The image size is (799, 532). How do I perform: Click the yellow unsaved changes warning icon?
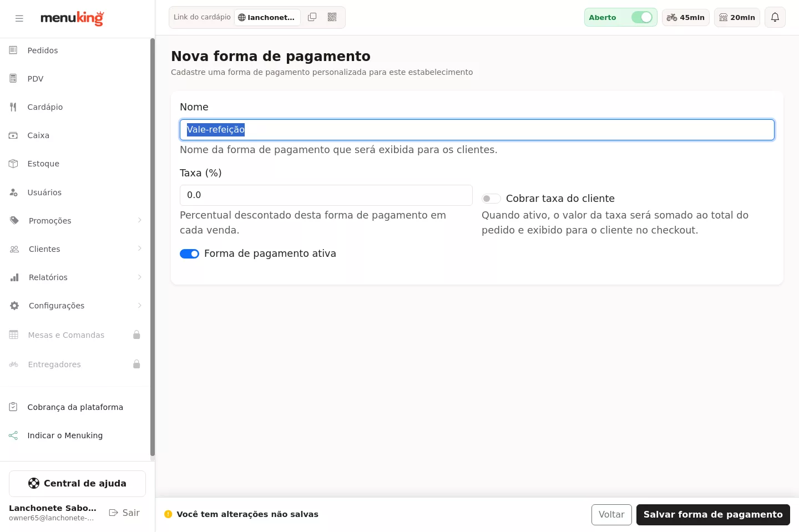coord(168,514)
